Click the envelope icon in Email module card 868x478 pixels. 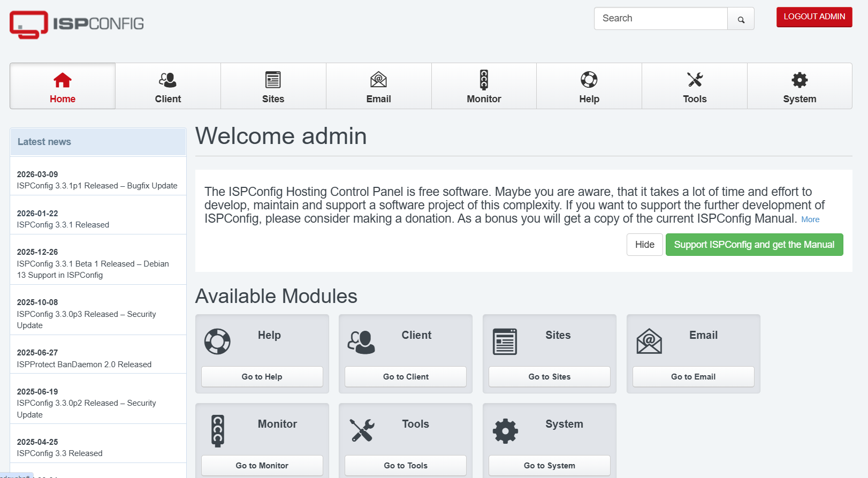[x=649, y=342]
